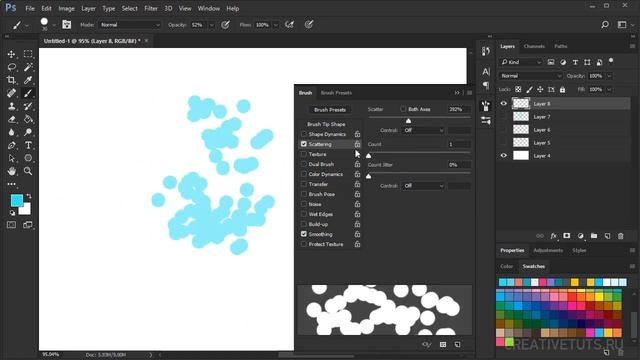Add a layer mask

coord(567,236)
